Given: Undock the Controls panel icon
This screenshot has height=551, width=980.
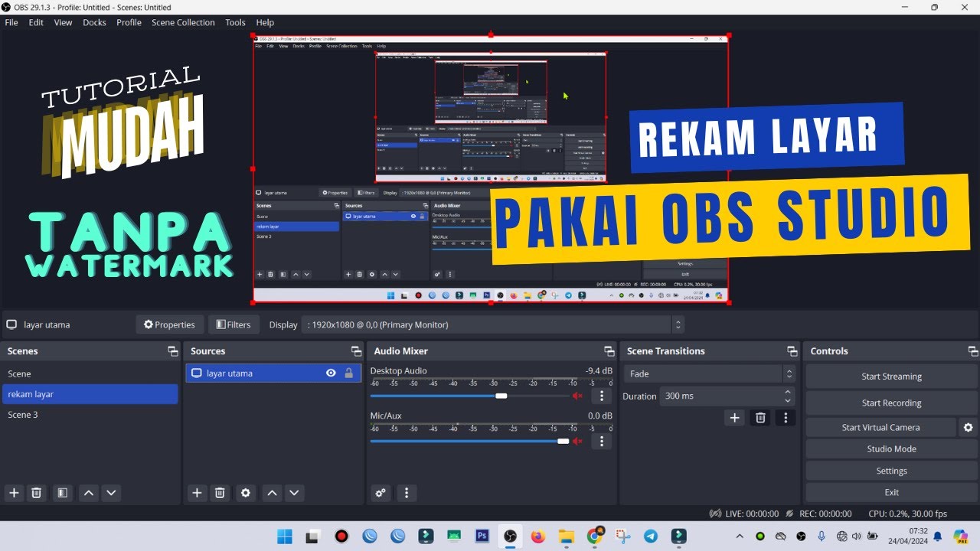Looking at the screenshot, I should 973,351.
